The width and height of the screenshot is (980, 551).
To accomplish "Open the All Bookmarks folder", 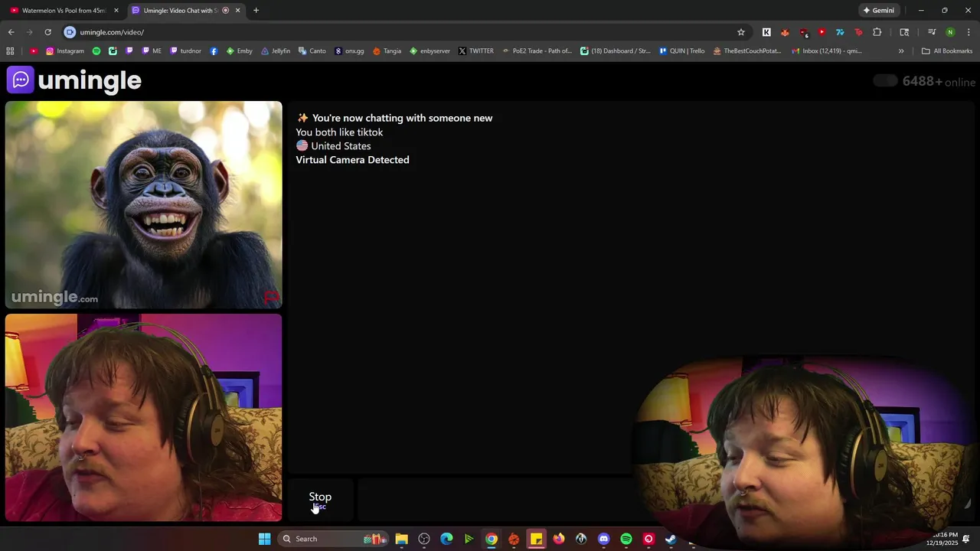I will click(947, 51).
